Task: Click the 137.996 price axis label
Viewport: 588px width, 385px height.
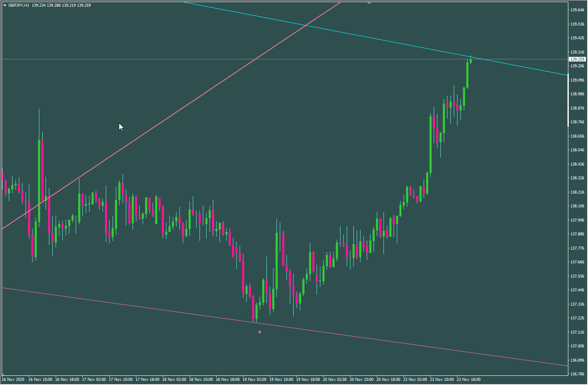Action: (577, 220)
